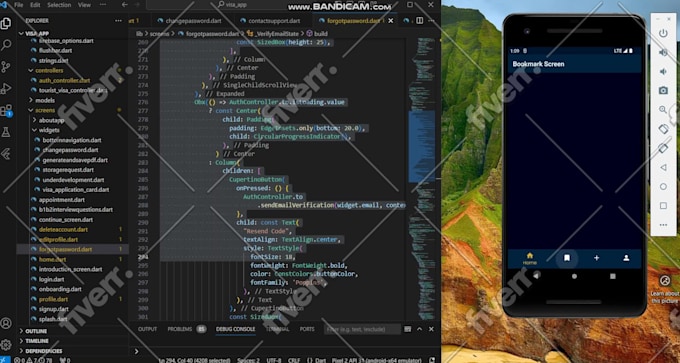Switch to the PORTS panel tab
This screenshot has width=680, height=363.
coord(307,329)
